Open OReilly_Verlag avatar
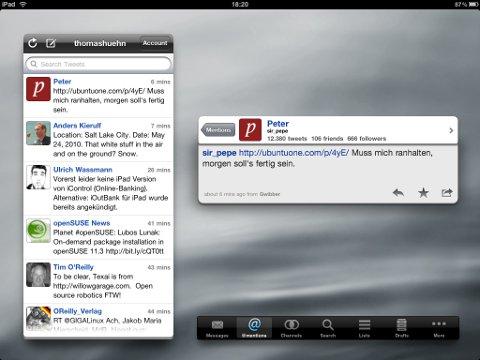This screenshot has width=480, height=360. [38, 318]
